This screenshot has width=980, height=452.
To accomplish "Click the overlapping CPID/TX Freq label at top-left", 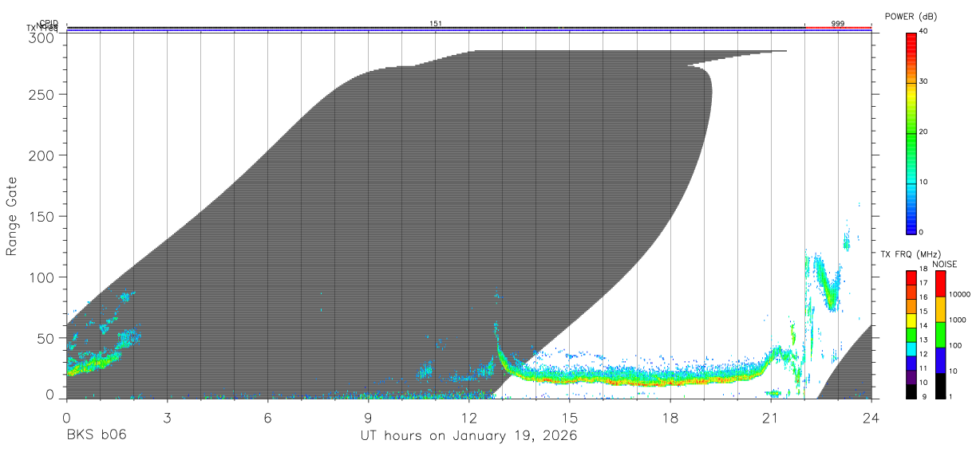I will (42, 26).
